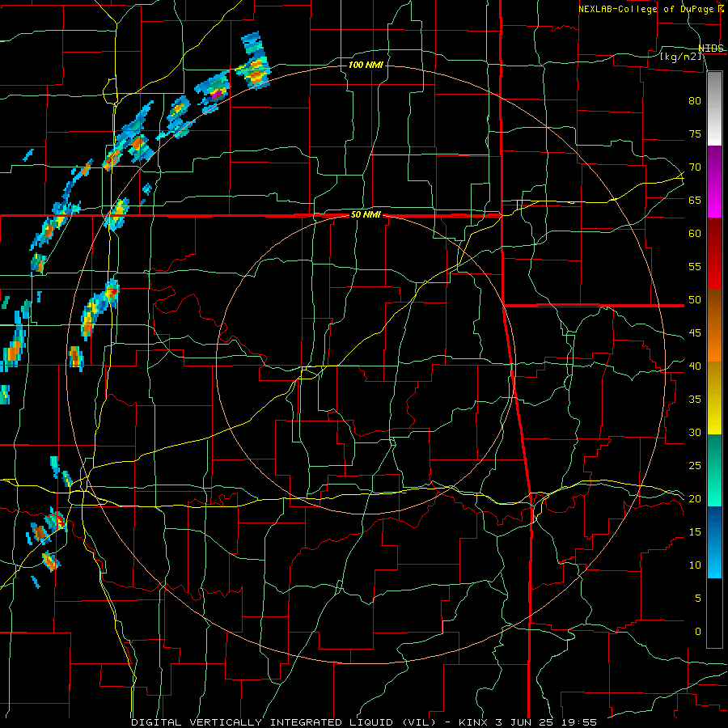Select the orange-brown segment of the color bar
Screen dimensions: 728x728
click(x=714, y=325)
